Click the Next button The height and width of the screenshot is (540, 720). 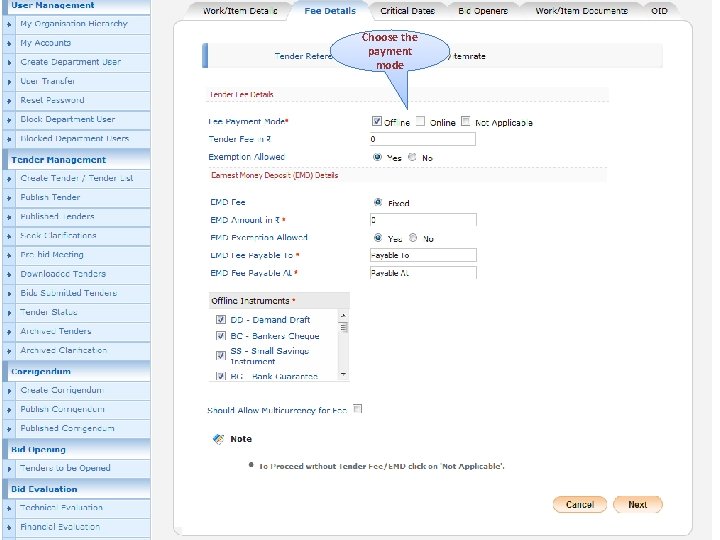[638, 504]
